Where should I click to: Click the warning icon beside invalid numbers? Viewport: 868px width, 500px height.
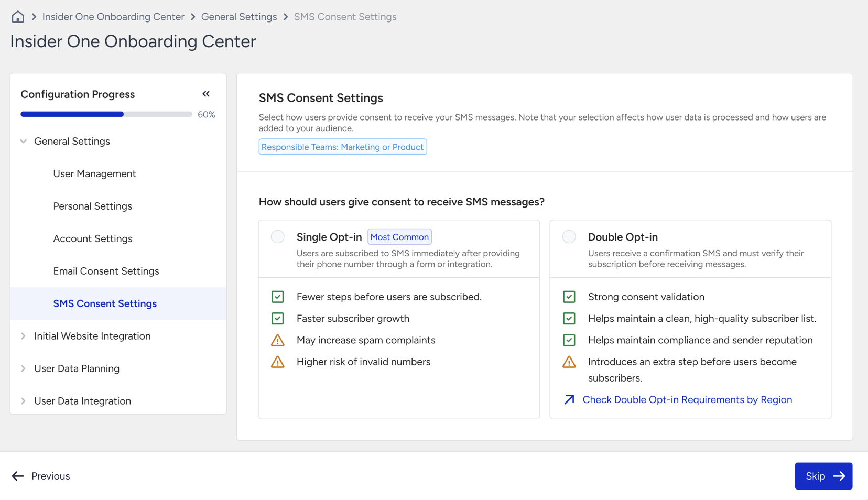point(278,362)
